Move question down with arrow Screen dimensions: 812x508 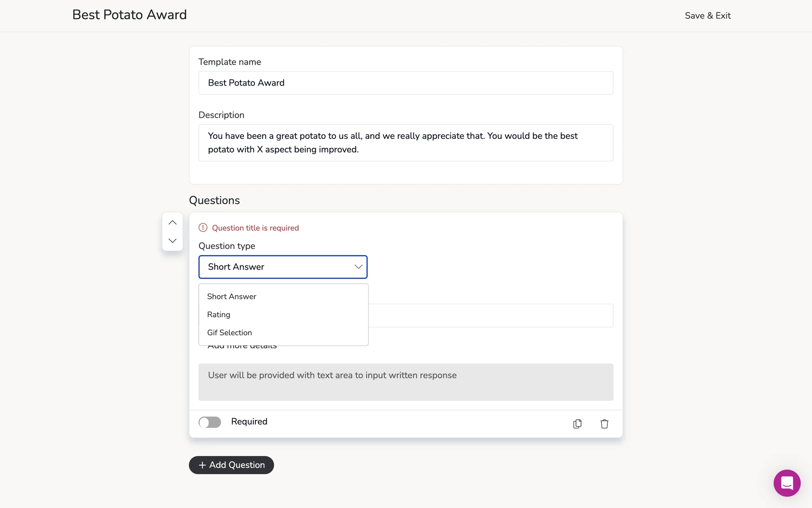[172, 240]
